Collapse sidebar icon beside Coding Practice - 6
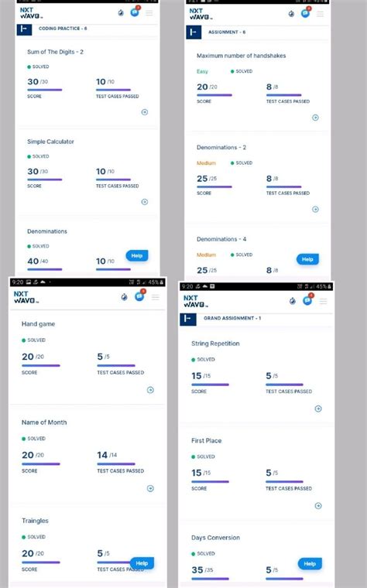Image resolution: width=367 pixels, height=588 pixels. [24, 29]
